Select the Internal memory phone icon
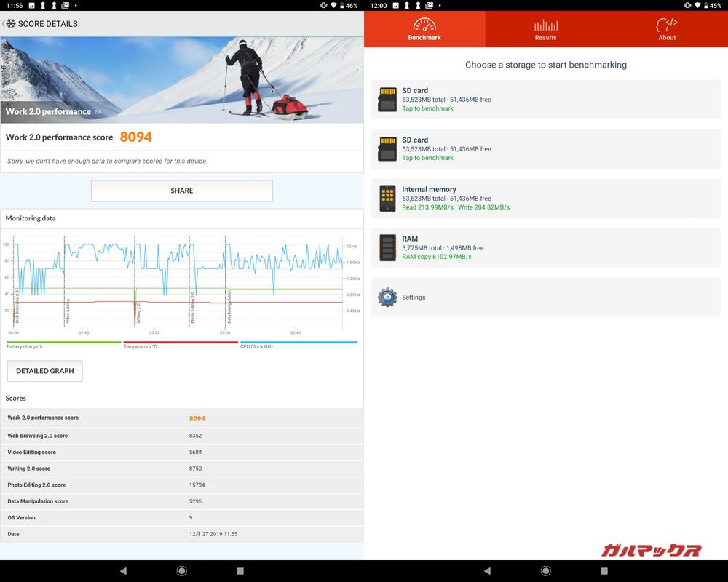728x582 pixels. (x=387, y=199)
